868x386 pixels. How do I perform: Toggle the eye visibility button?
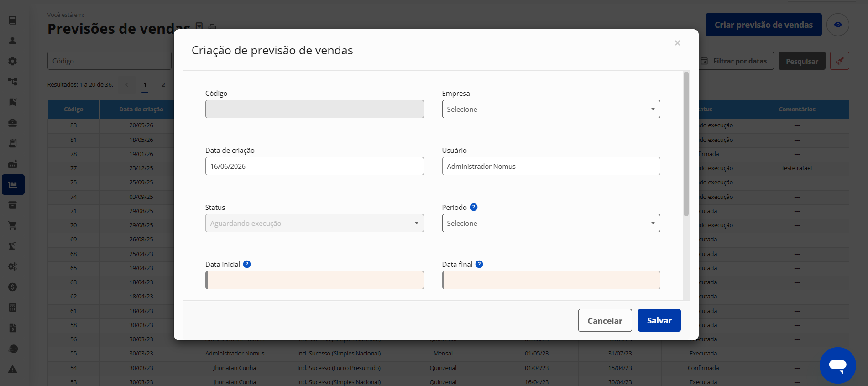point(838,25)
